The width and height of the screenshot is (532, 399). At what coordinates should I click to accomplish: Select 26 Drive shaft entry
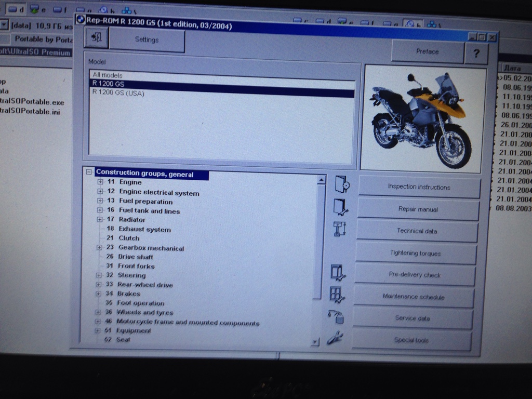click(129, 257)
